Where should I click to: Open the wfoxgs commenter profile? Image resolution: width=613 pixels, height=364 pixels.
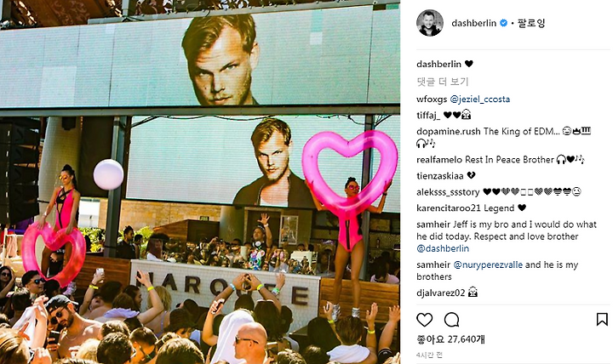432,100
